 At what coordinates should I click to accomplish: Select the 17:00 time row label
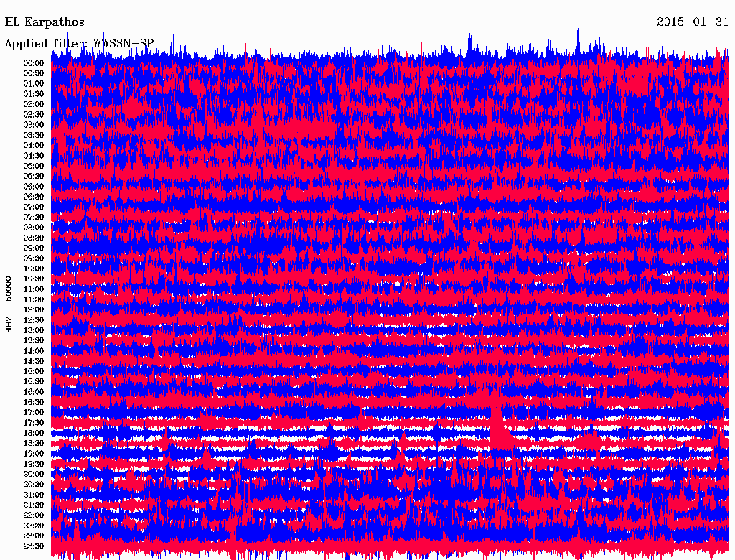pyautogui.click(x=34, y=413)
